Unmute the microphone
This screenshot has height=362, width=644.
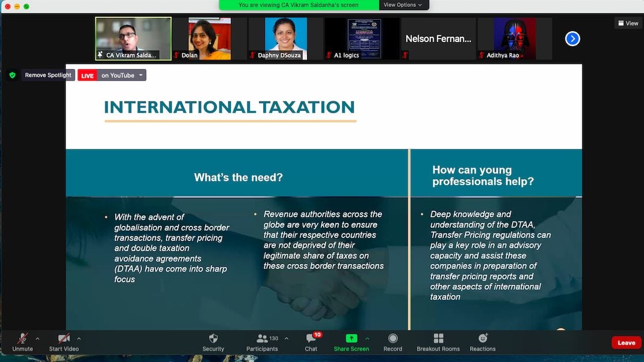22,339
